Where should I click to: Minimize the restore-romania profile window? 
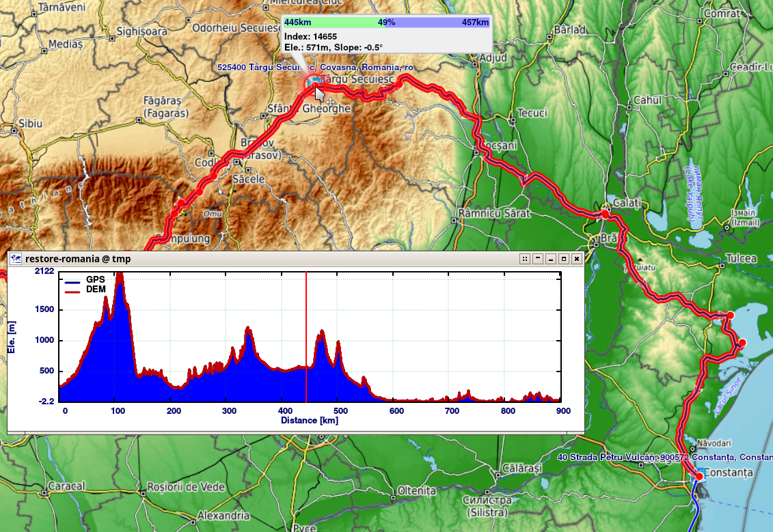[x=551, y=259]
